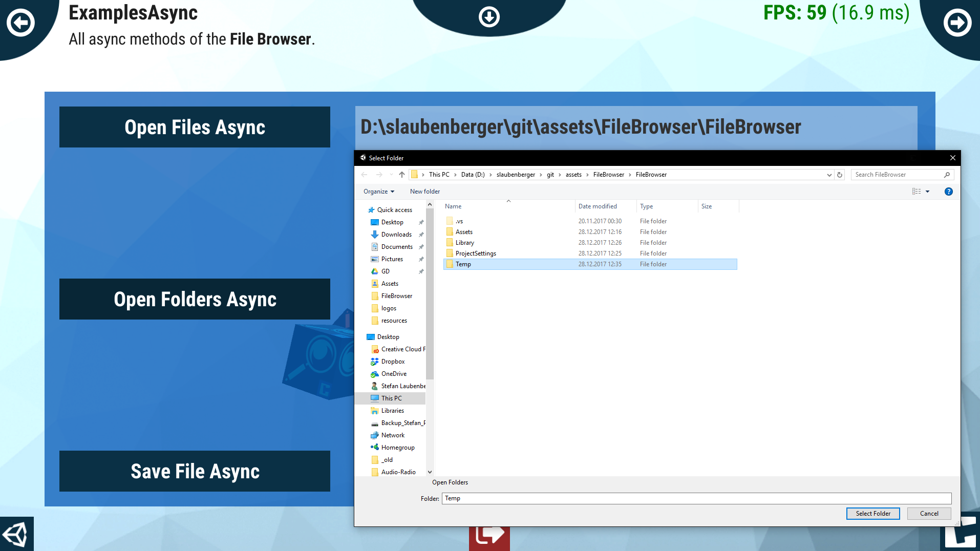This screenshot has width=980, height=551.
Task: Cancel the Select Folder dialog
Action: click(929, 514)
